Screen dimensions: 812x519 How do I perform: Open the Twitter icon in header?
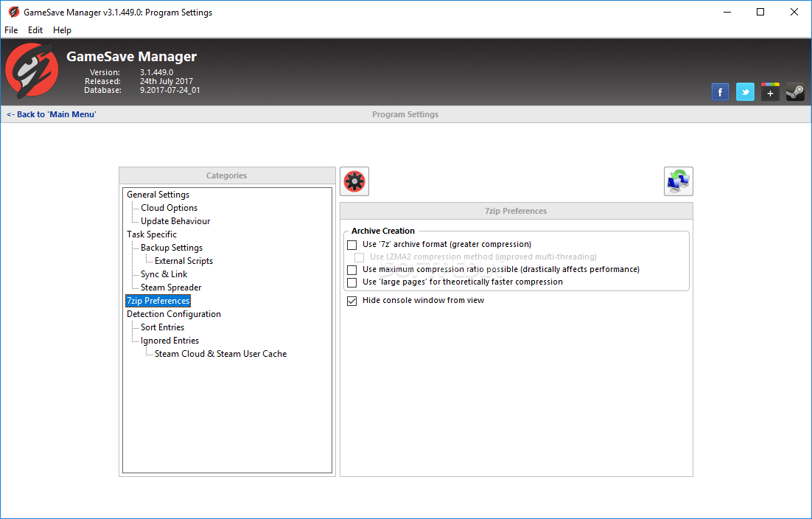click(x=745, y=92)
